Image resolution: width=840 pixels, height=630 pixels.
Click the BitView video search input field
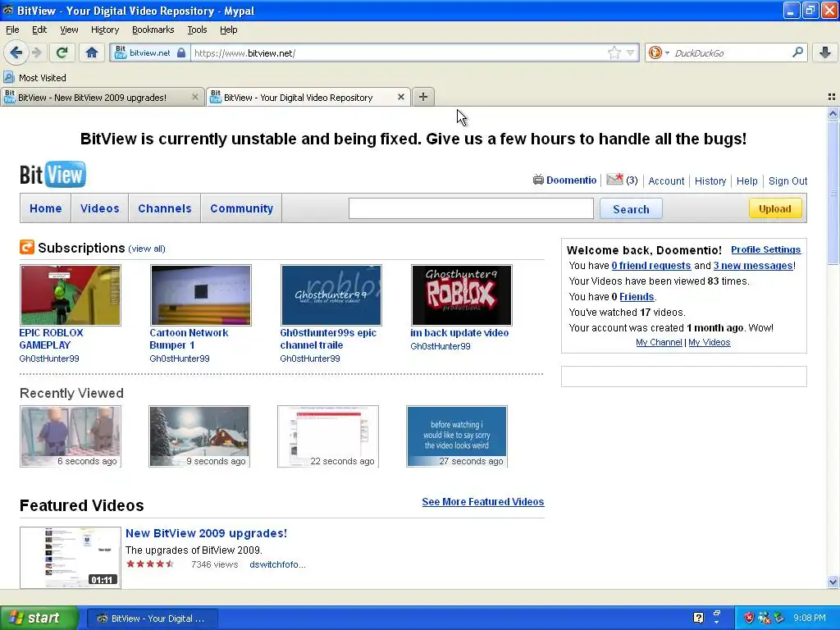point(471,208)
